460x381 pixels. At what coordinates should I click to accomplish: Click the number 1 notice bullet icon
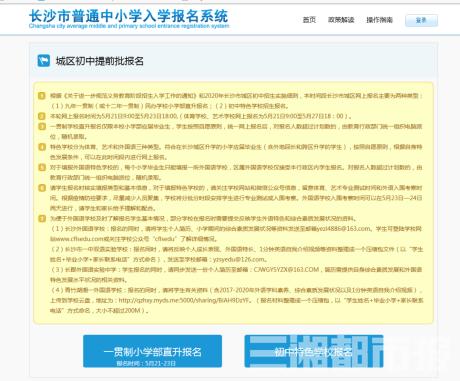pos(42,96)
